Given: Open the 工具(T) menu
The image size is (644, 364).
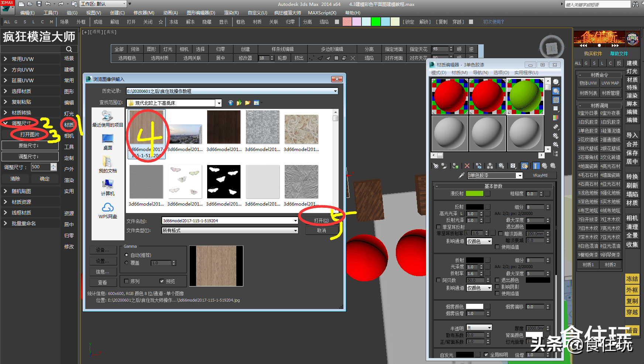Looking at the screenshot, I should [51, 13].
